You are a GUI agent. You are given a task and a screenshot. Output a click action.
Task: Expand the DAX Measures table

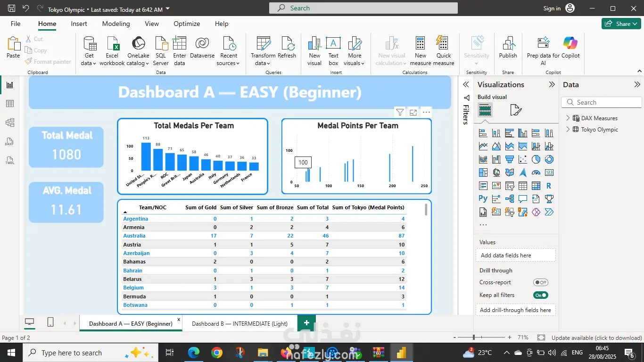tap(568, 118)
